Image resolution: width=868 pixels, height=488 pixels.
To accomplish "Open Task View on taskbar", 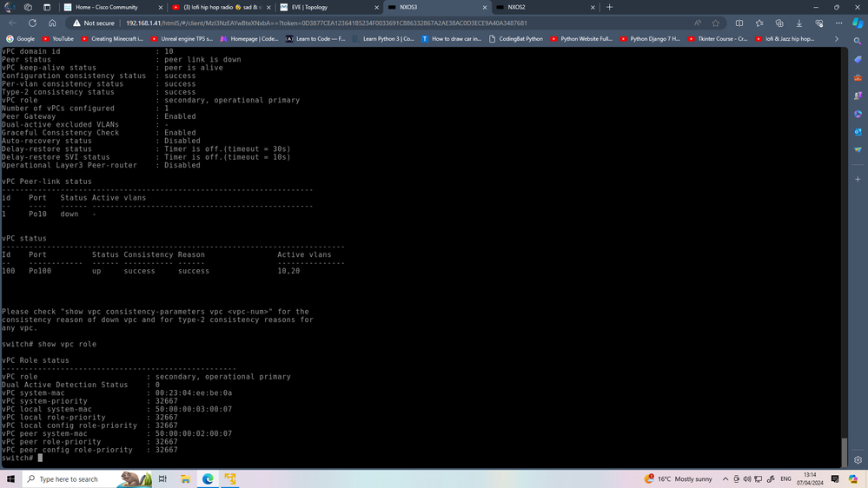I will click(x=162, y=478).
